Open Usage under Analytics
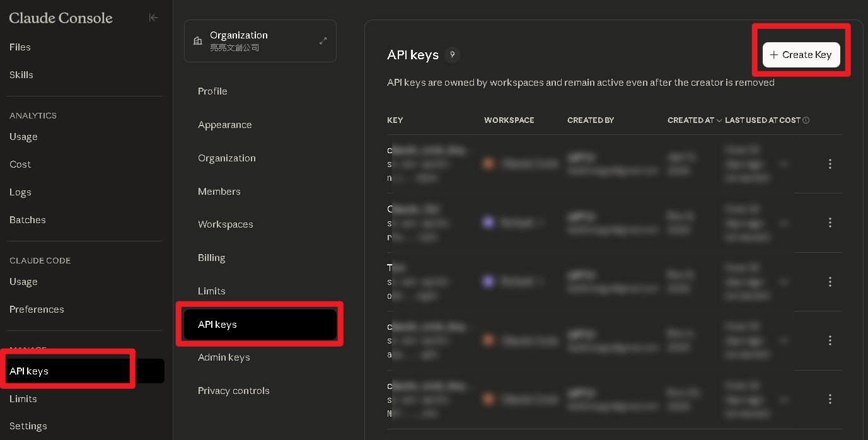Screen dimensions: 868x440 click(23, 136)
